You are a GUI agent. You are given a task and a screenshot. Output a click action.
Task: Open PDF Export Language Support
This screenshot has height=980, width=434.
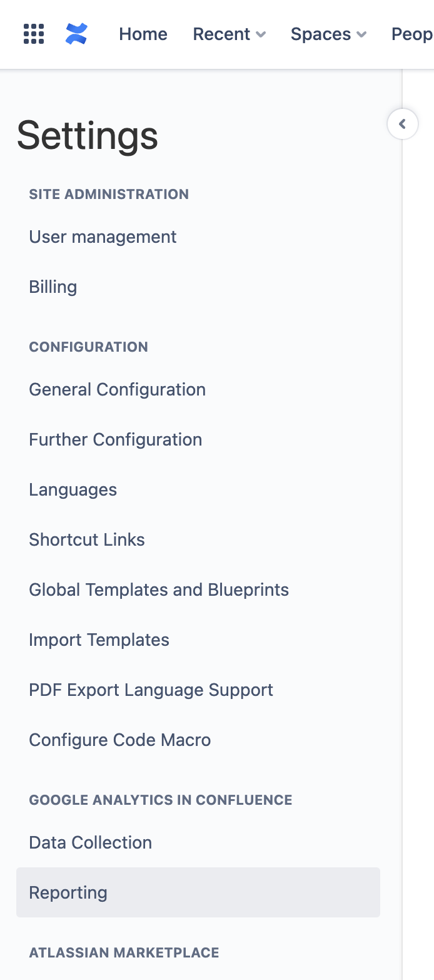click(x=151, y=690)
